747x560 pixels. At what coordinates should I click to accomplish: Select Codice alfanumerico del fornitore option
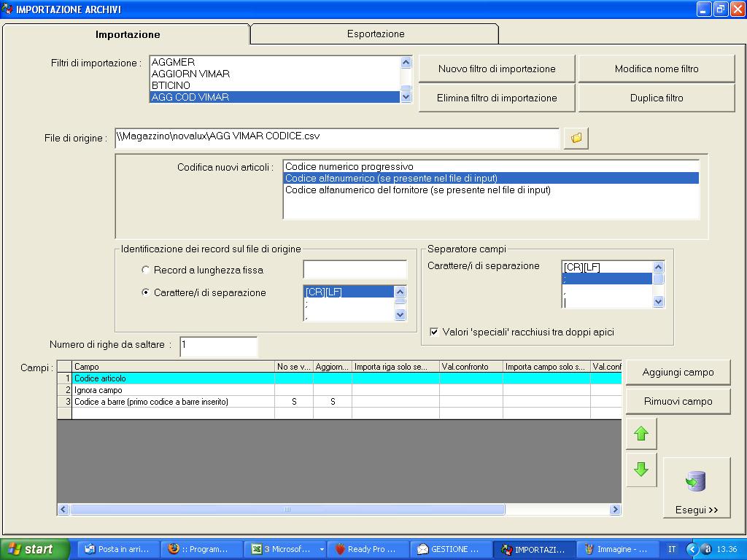(x=491, y=190)
